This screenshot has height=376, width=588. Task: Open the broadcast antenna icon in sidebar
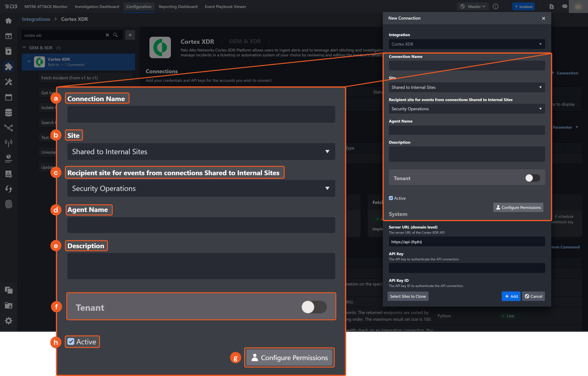pos(9,143)
